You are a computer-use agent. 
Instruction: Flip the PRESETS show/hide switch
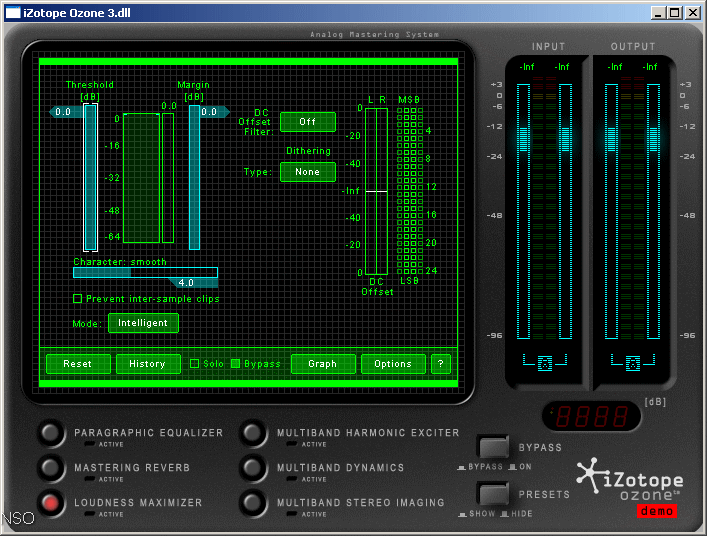click(494, 494)
